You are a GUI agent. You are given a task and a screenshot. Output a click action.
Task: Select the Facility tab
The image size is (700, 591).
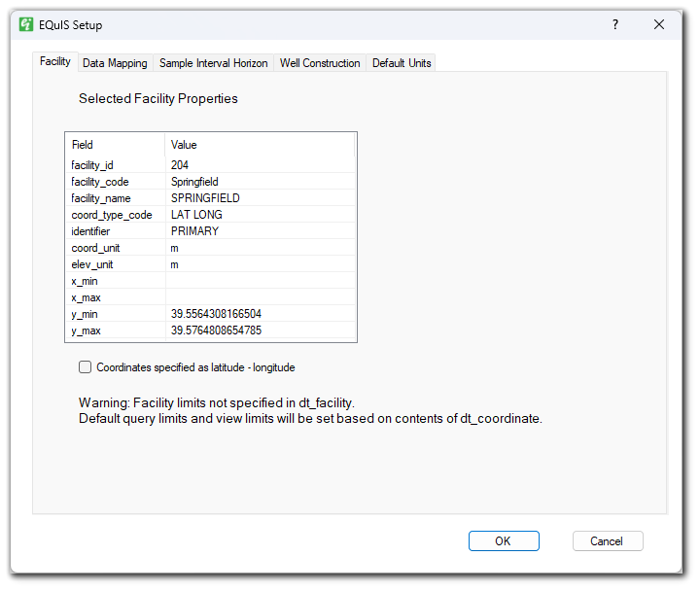pyautogui.click(x=55, y=61)
